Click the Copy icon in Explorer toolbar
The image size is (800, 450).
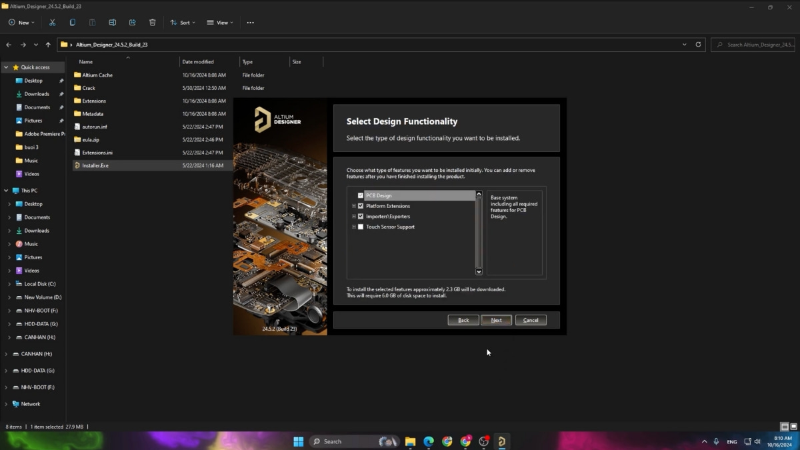point(72,22)
